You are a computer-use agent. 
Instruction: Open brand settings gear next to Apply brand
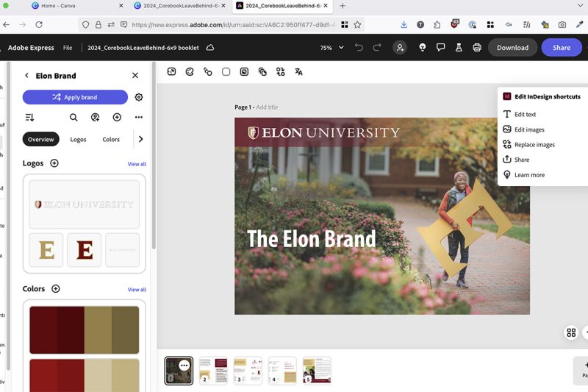click(139, 97)
